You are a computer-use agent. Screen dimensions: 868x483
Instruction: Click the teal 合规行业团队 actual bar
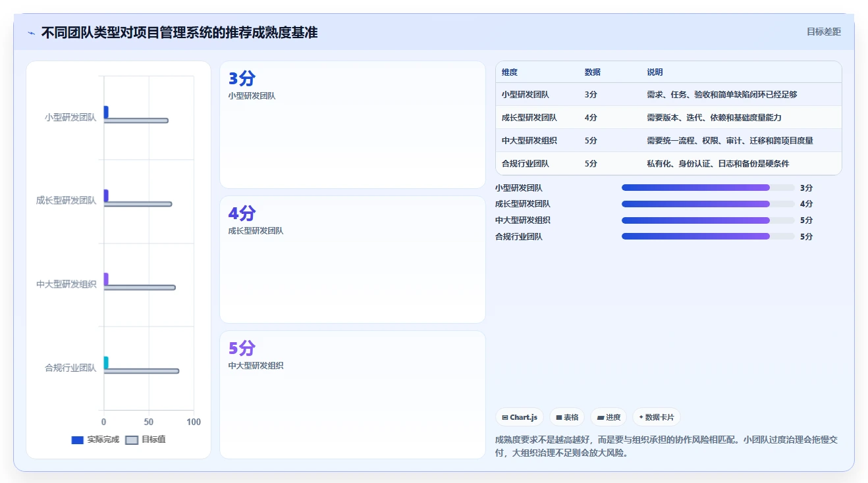[106, 363]
